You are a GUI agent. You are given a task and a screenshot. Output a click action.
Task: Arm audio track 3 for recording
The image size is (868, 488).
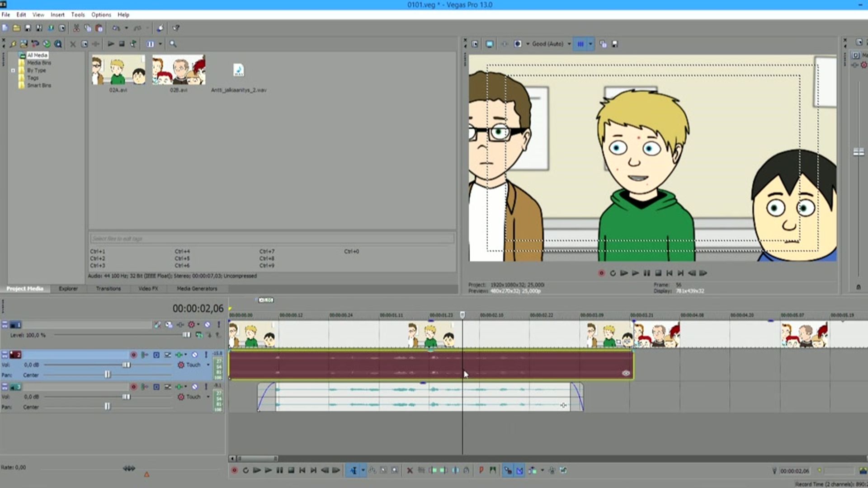(x=133, y=387)
